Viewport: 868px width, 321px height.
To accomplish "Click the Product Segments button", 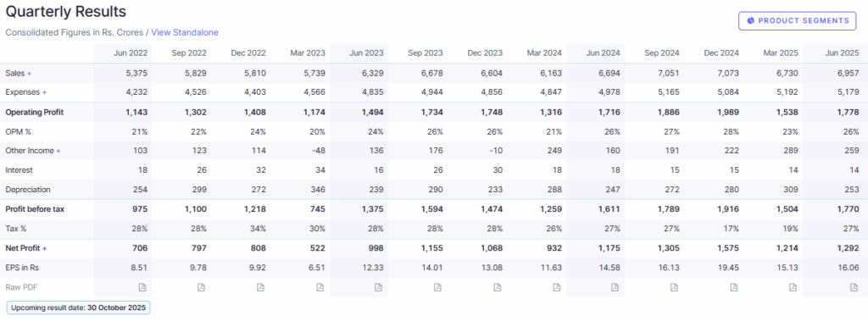I will (x=797, y=20).
